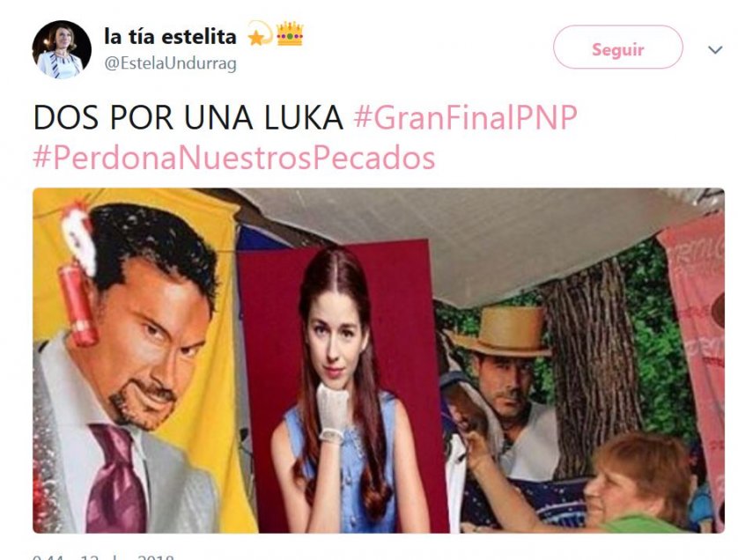738x560 pixels.
Task: Open the @EstelaUndurrag handle link
Action: pos(170,63)
